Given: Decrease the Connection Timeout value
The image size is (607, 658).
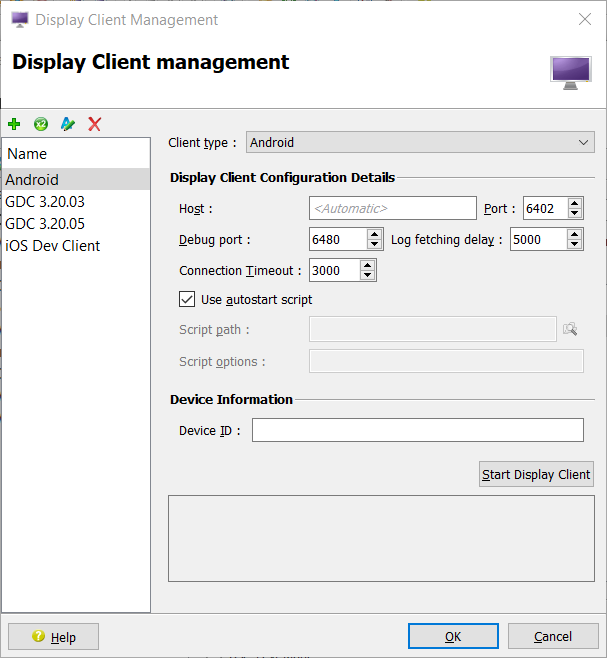Looking at the screenshot, I should [x=367, y=276].
